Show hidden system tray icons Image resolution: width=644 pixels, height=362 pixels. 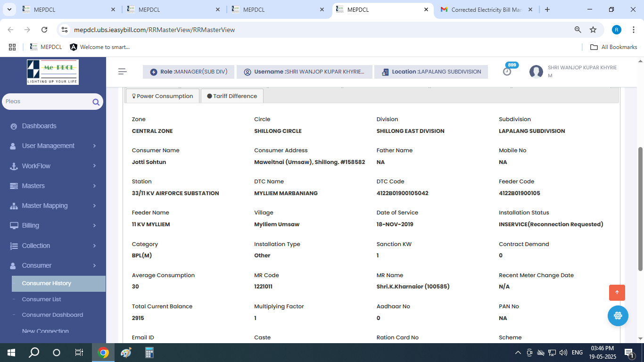[x=518, y=353]
